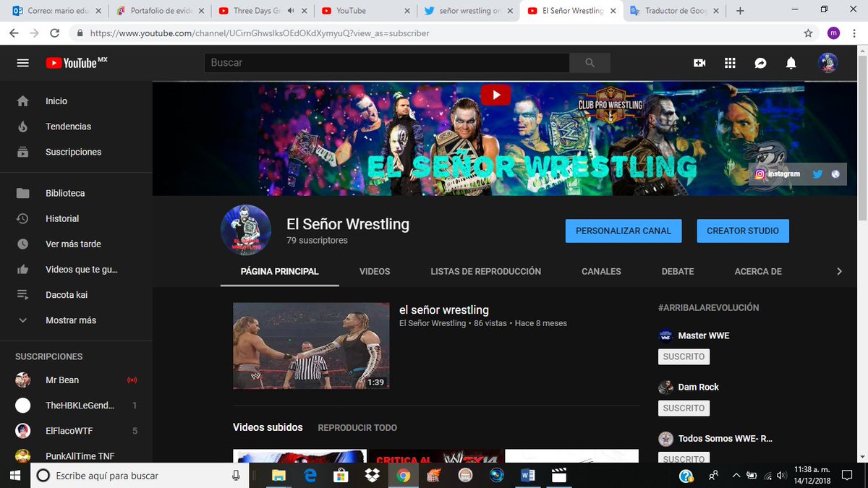Open Chrome profile 'm' avatar

(x=833, y=33)
